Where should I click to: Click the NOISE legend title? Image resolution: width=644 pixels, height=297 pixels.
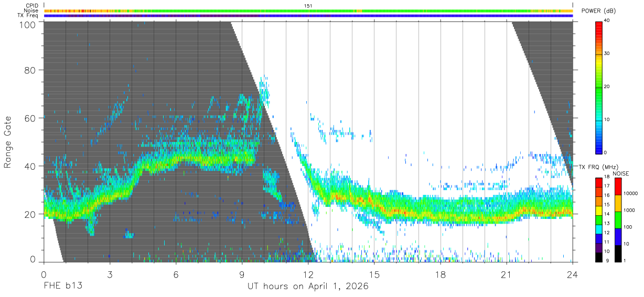coord(621,173)
